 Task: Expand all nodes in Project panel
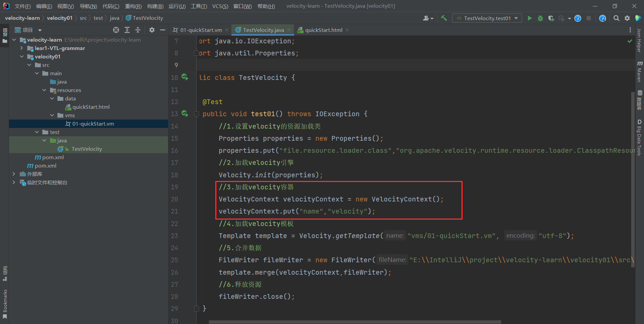tap(127, 30)
